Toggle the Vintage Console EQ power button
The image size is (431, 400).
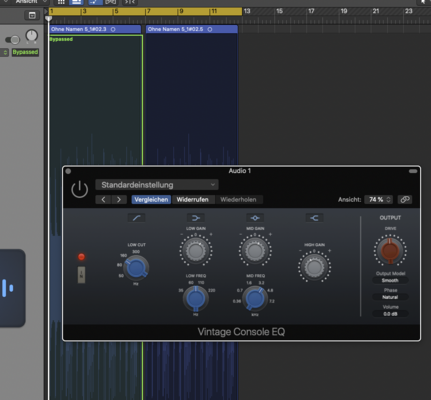(x=80, y=190)
